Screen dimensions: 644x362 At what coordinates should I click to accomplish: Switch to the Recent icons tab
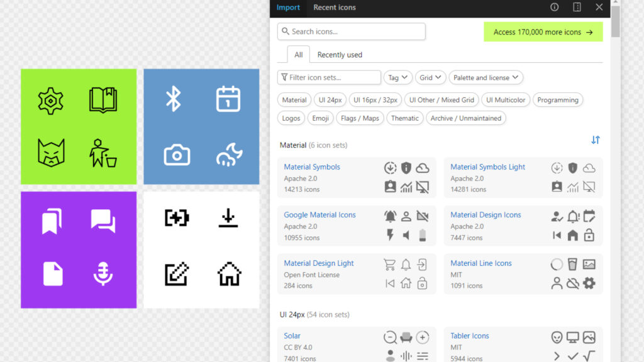click(335, 8)
